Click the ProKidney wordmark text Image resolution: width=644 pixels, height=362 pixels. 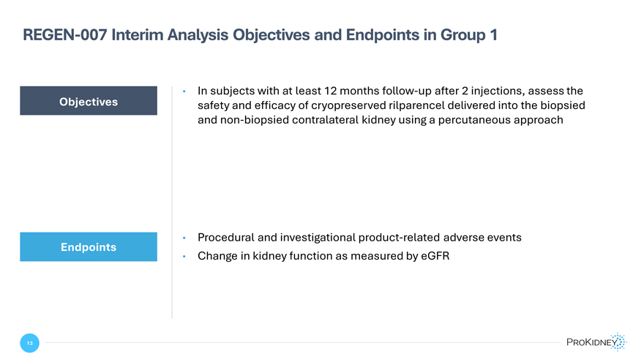(x=591, y=342)
